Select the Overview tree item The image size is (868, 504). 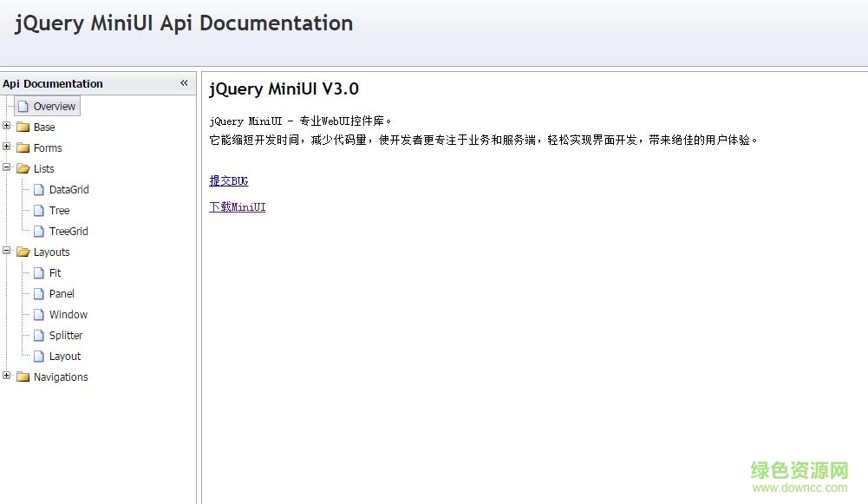click(x=55, y=106)
